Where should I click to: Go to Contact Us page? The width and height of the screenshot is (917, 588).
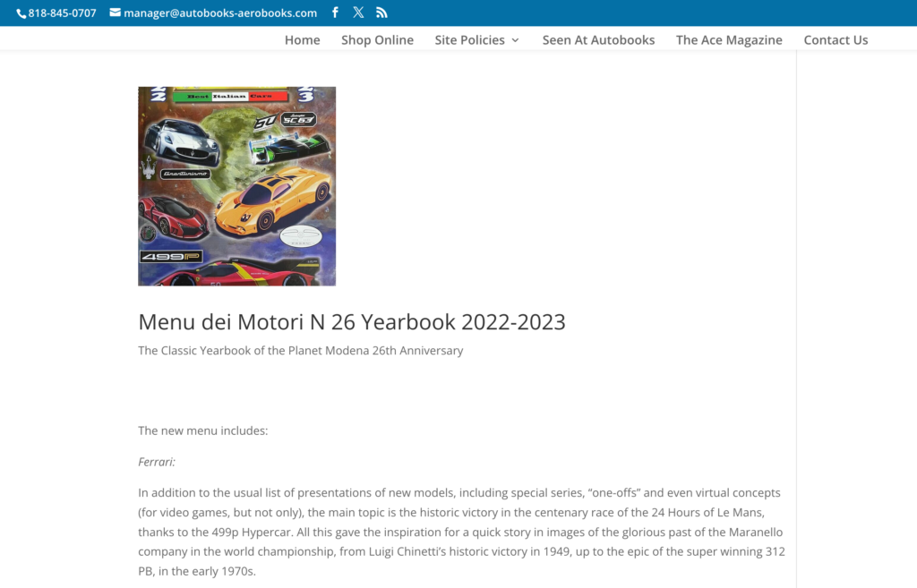tap(836, 39)
